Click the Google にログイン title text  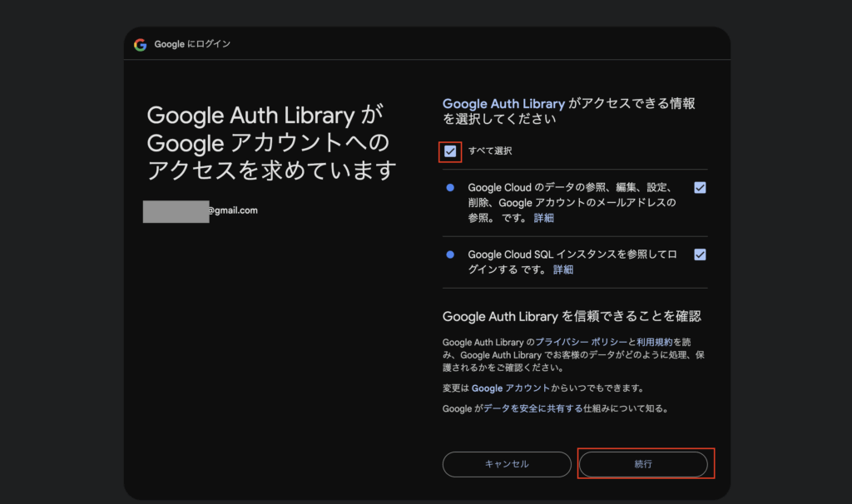192,44
